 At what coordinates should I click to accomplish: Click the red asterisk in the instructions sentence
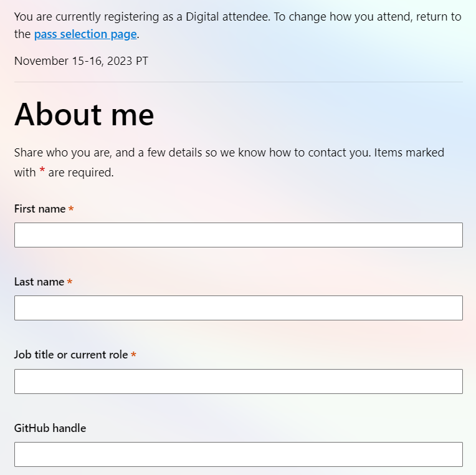click(42, 170)
